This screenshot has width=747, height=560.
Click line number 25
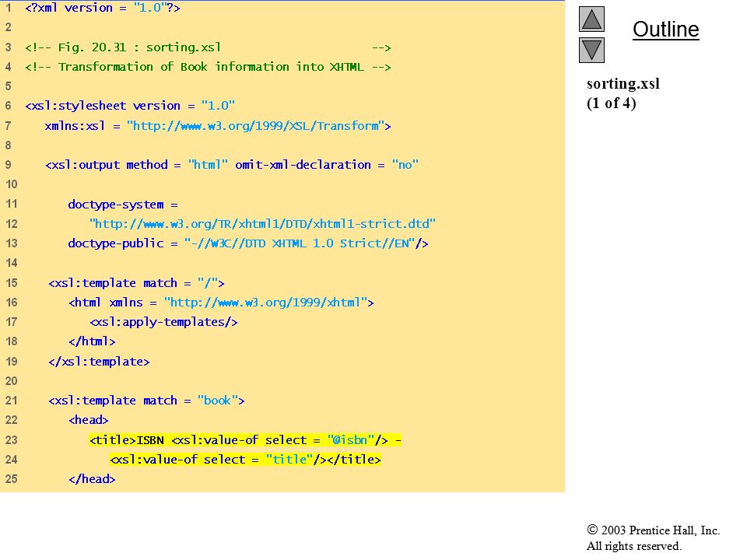[x=12, y=479]
